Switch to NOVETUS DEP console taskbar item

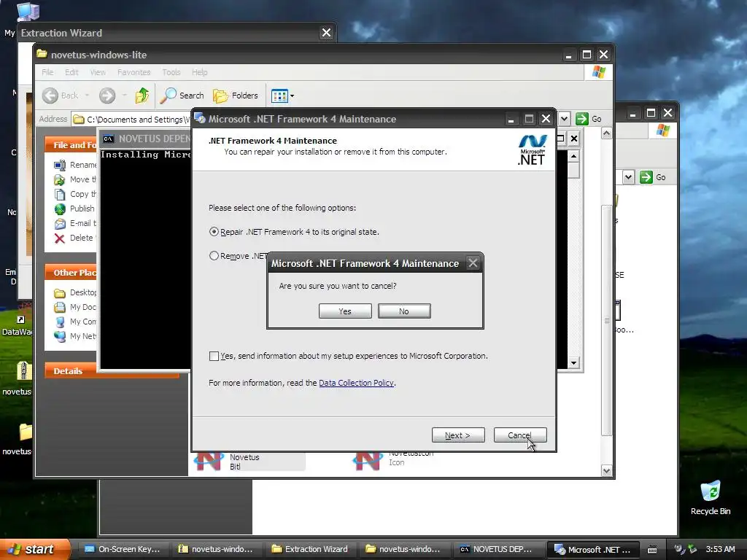[498, 549]
